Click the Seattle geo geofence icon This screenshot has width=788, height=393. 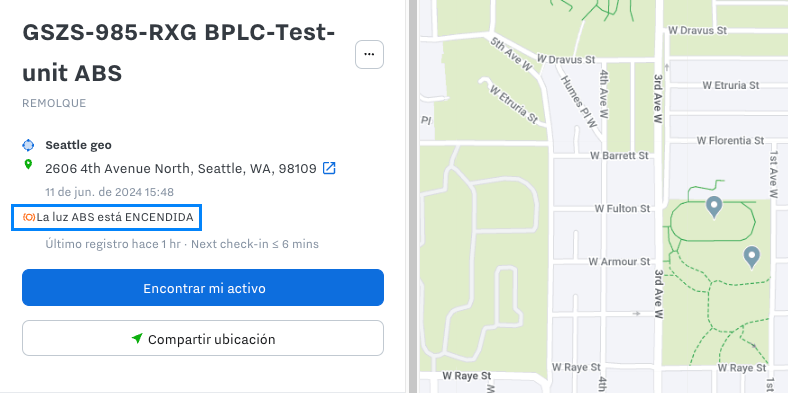(28, 145)
